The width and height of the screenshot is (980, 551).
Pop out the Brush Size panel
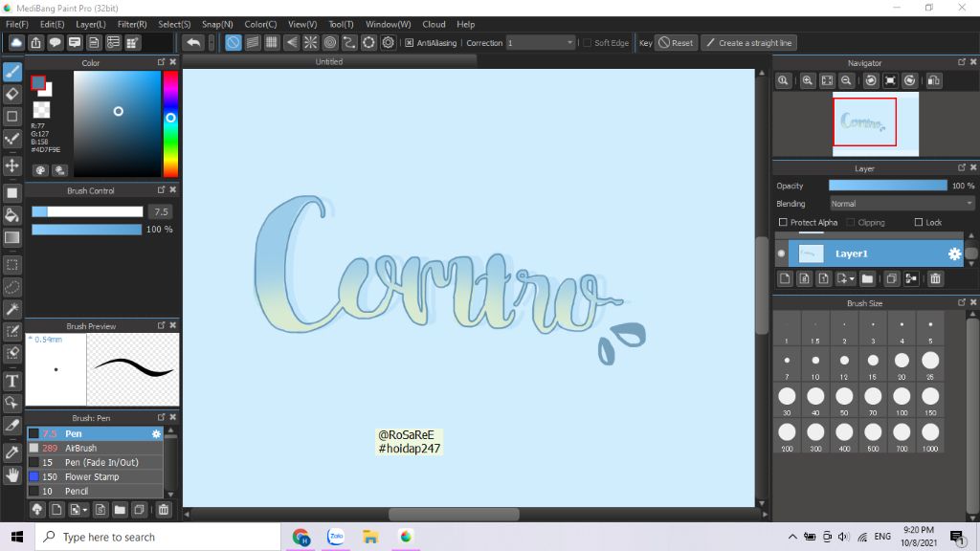click(x=961, y=301)
